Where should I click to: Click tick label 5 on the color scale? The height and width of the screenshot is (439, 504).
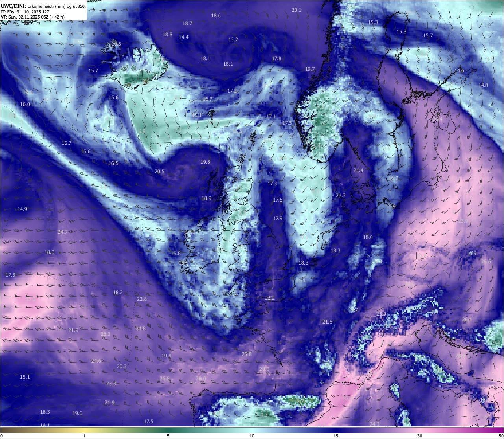[x=168, y=436]
